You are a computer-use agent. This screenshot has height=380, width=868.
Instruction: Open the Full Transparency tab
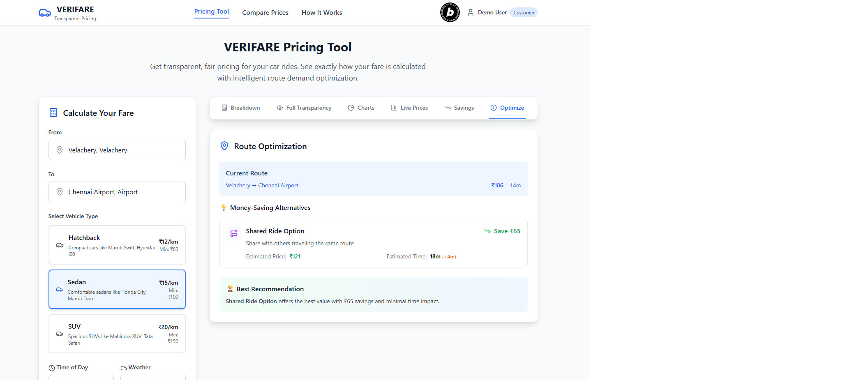point(304,108)
